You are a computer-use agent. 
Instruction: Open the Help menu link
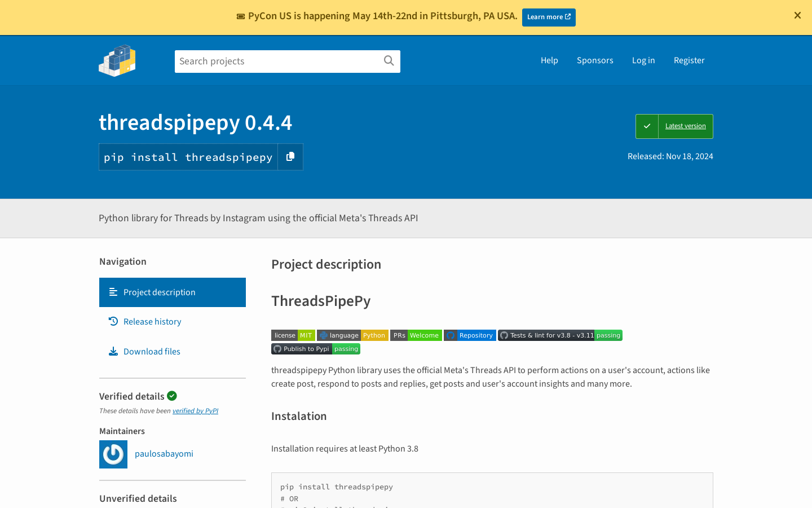tap(549, 60)
